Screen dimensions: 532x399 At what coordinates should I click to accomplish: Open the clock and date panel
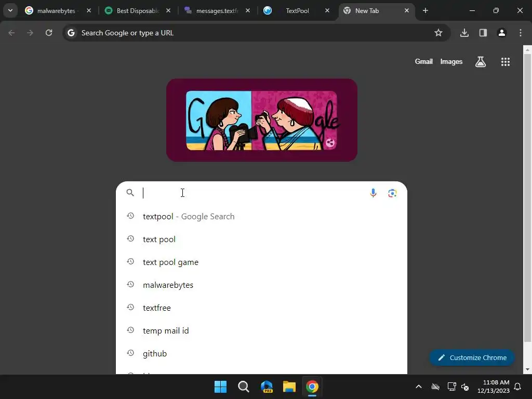[x=494, y=387]
